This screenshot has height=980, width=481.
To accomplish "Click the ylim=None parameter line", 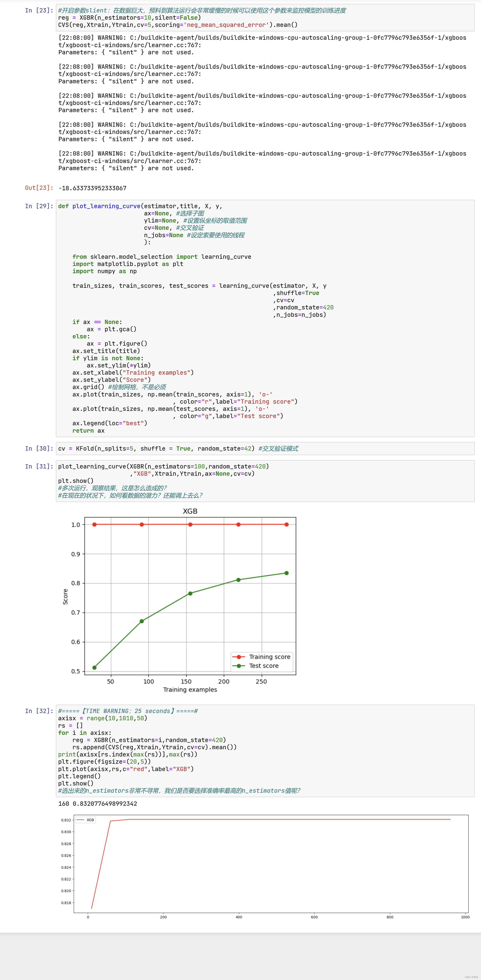I will [x=195, y=220].
